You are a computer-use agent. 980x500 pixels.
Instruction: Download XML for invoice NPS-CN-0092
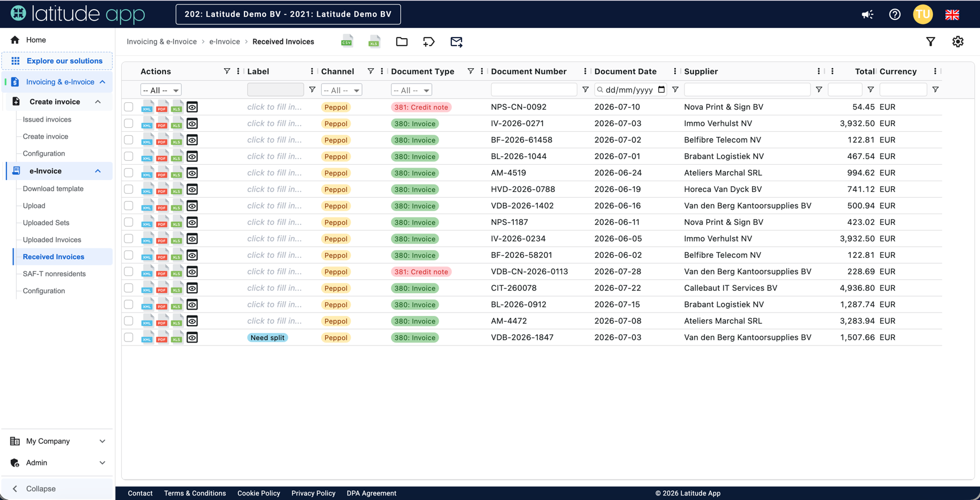(x=147, y=107)
